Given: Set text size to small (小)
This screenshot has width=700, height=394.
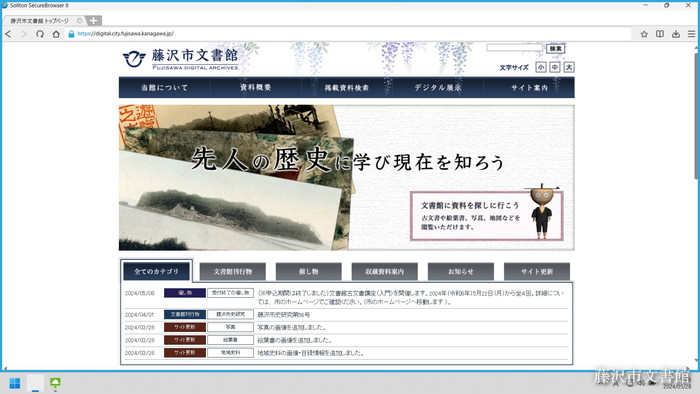Looking at the screenshot, I should tap(541, 67).
